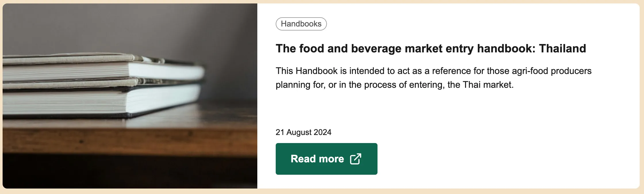Click "The food and beverage" title start
This screenshot has height=194, width=644.
pyautogui.click(x=312, y=49)
